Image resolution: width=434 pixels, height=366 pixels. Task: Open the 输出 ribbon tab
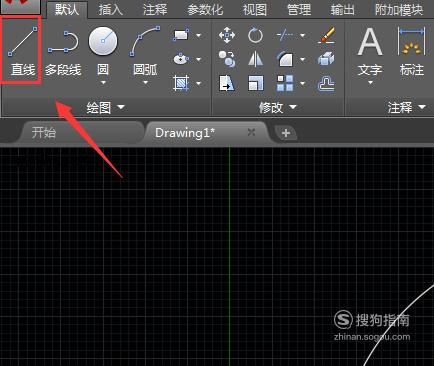(343, 10)
